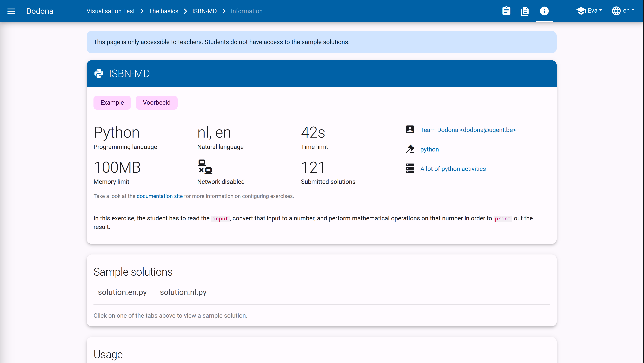This screenshot has height=363, width=644.
Task: Open The basics breadcrumb
Action: click(164, 11)
